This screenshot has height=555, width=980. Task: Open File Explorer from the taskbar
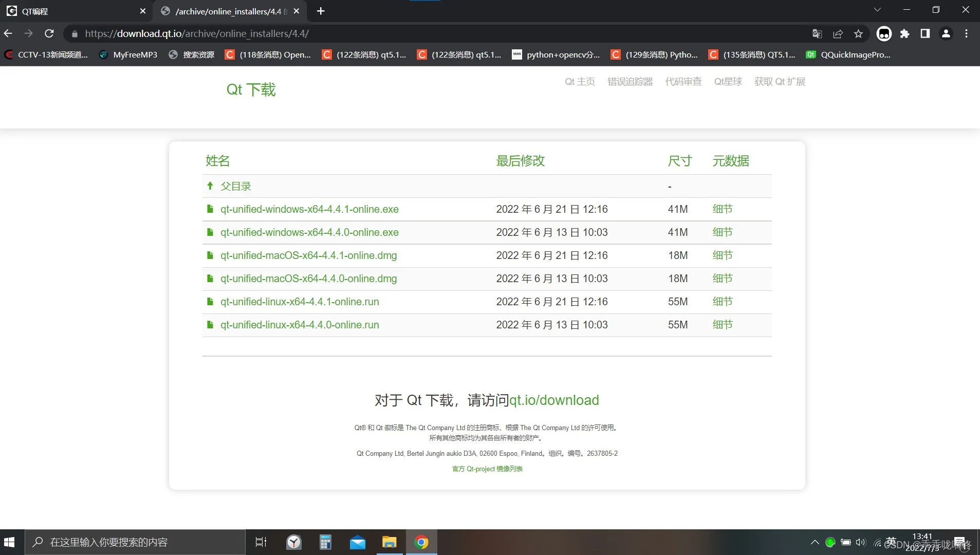(389, 542)
